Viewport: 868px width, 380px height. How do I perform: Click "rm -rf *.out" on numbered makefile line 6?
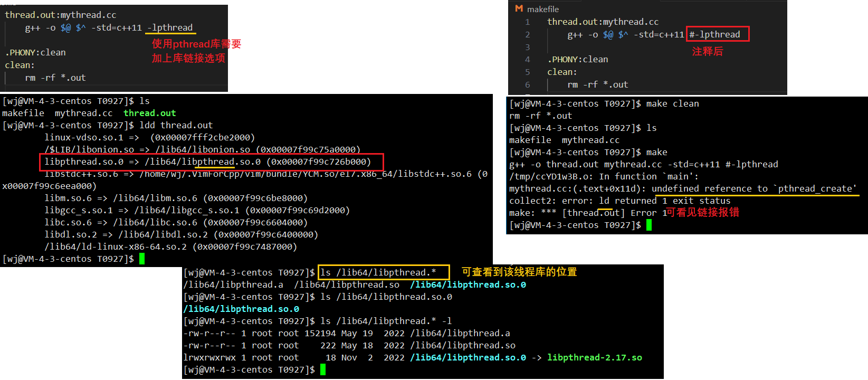598,84
